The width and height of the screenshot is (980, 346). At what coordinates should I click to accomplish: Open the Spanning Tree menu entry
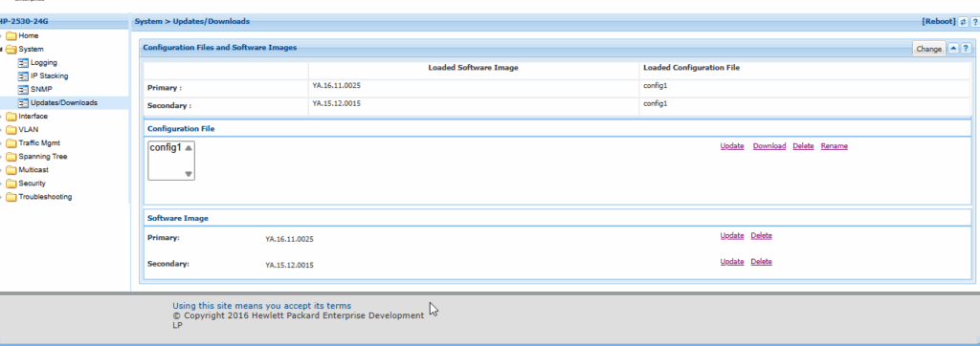(x=42, y=157)
